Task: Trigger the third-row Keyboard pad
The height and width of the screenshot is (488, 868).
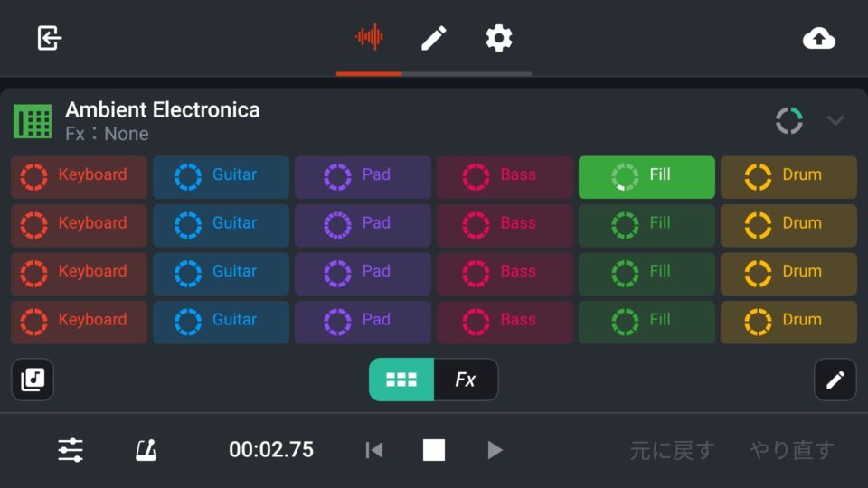Action: 80,274
